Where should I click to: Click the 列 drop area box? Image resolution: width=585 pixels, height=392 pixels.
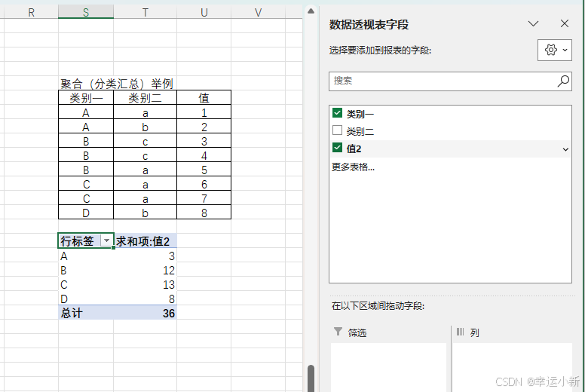tap(513, 367)
